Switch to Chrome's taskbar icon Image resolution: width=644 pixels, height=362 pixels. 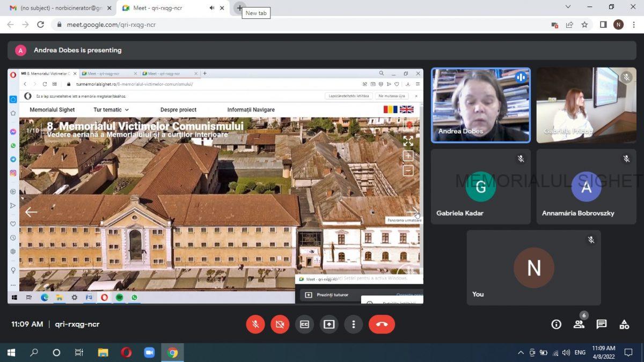click(x=172, y=352)
